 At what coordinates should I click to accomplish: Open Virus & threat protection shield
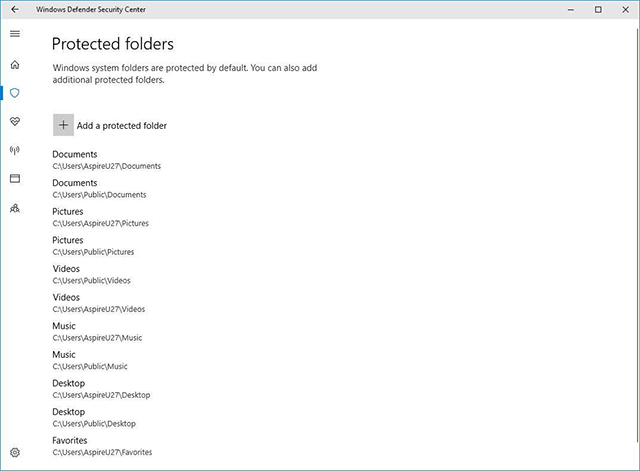pos(15,93)
